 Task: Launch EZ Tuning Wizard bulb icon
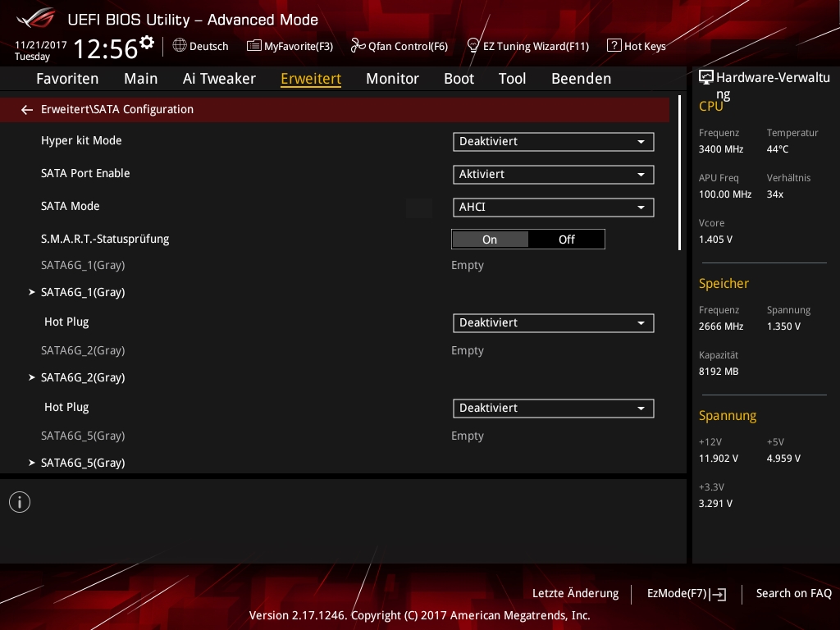(x=472, y=46)
